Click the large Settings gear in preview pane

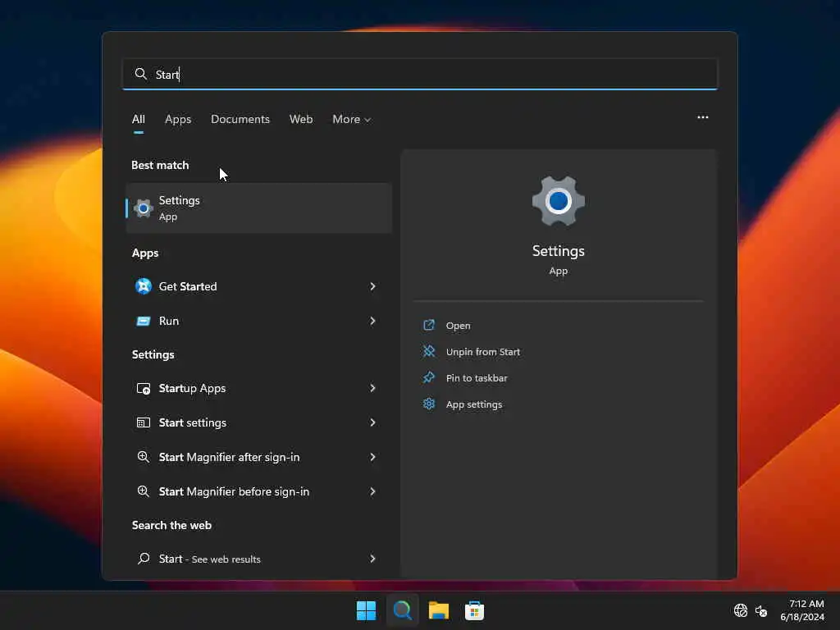point(558,202)
